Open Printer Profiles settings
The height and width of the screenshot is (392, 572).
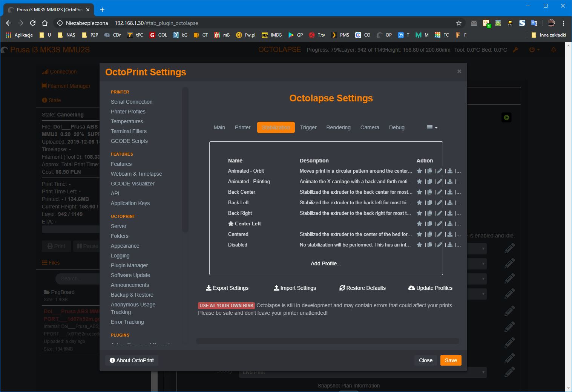[x=128, y=112]
